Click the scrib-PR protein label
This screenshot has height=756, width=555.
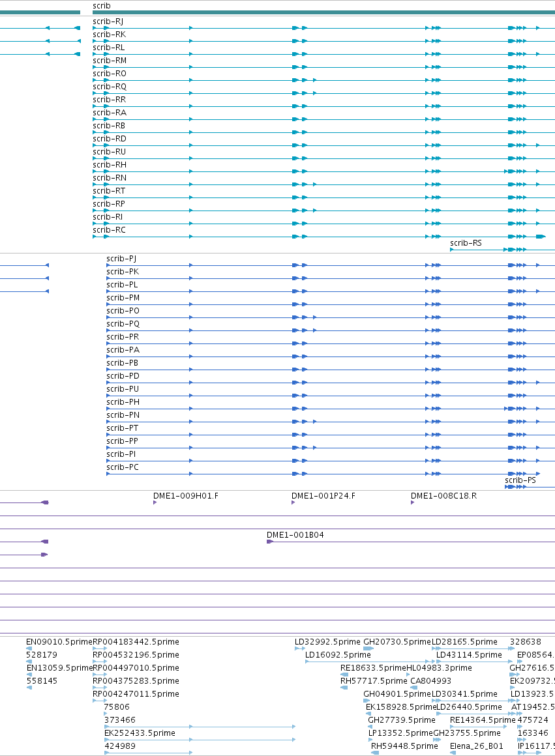point(123,336)
